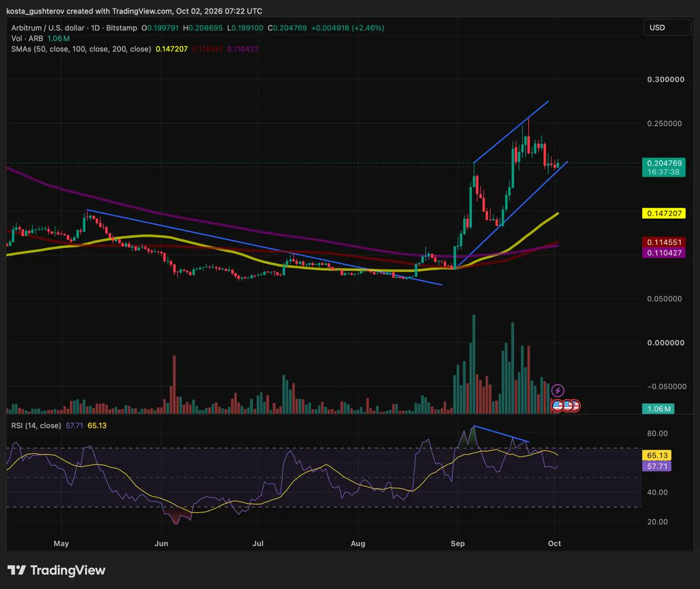Click the purple SMA value 0.110427 in the legend

coord(243,49)
